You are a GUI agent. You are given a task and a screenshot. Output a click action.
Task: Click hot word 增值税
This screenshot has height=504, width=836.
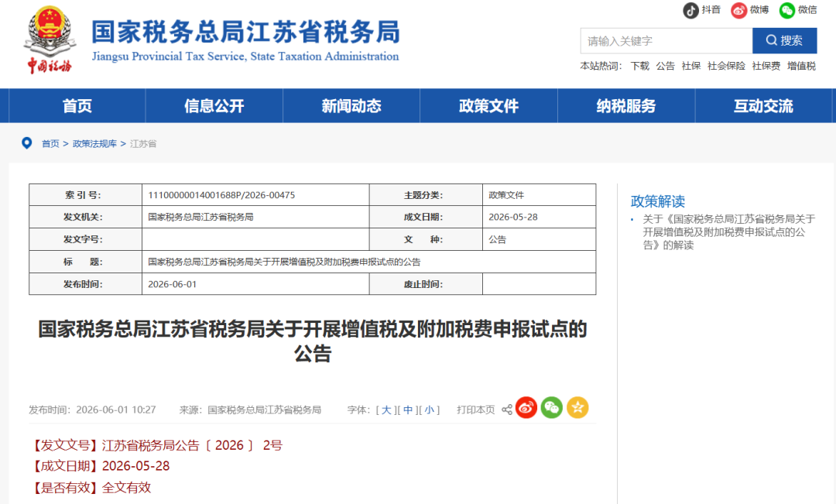[x=801, y=66]
